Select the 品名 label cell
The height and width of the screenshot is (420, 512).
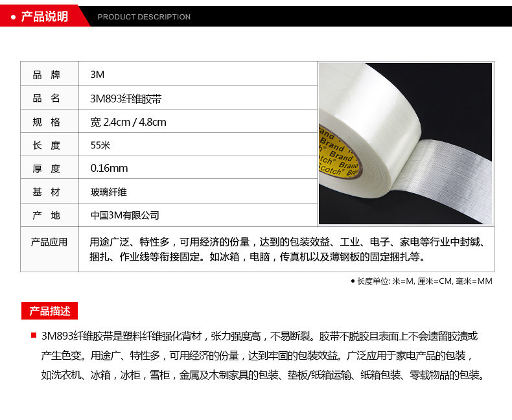(50, 98)
